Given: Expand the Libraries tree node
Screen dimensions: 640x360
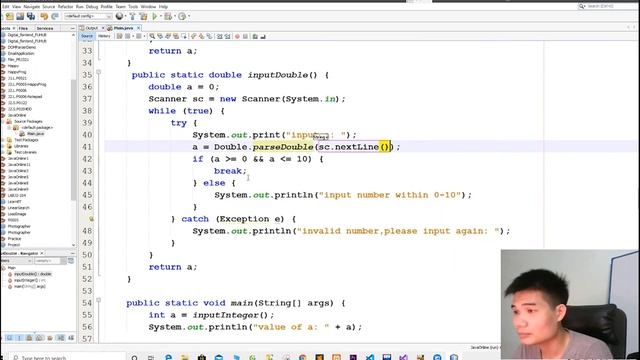Looking at the screenshot, I should pyautogui.click(x=3, y=146).
